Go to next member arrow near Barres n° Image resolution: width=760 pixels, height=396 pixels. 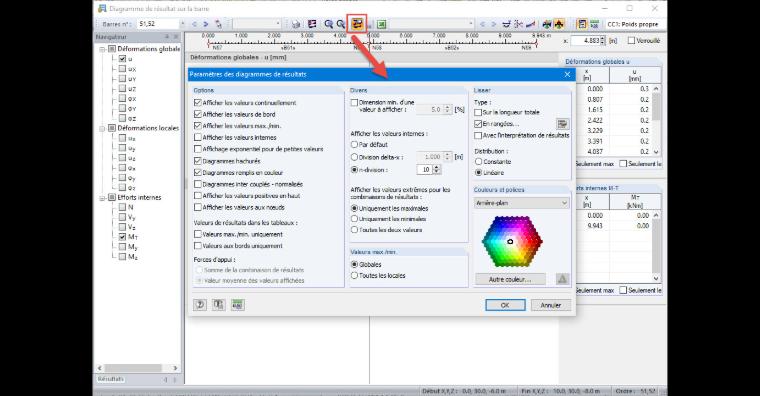point(206,24)
